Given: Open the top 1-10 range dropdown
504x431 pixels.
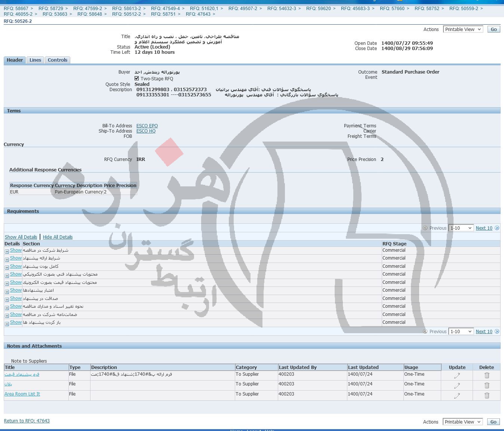Looking at the screenshot, I should click(x=461, y=228).
